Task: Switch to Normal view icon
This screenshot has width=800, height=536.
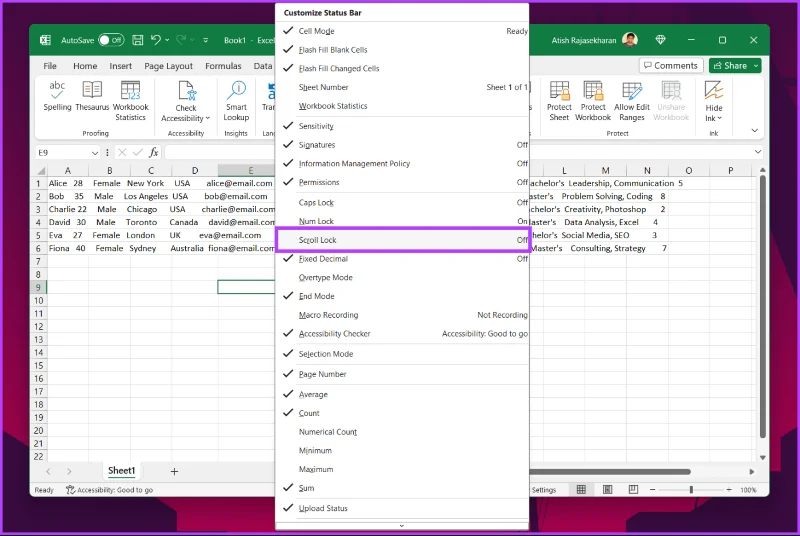Action: tap(581, 490)
